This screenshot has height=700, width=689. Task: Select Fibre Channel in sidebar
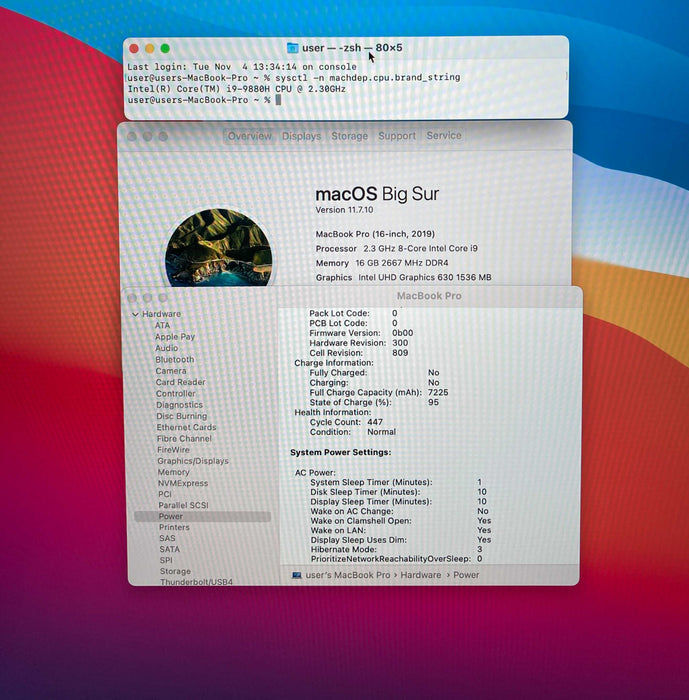tap(184, 438)
